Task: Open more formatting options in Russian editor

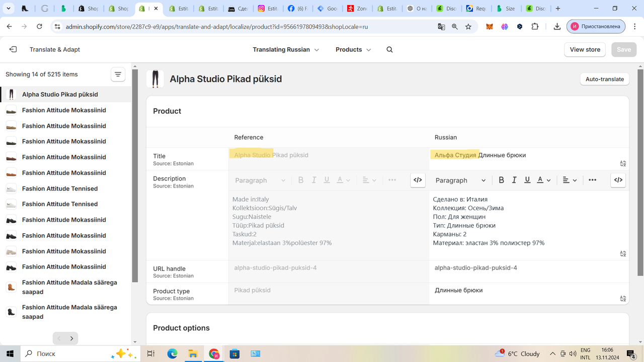Action: [x=592, y=180]
